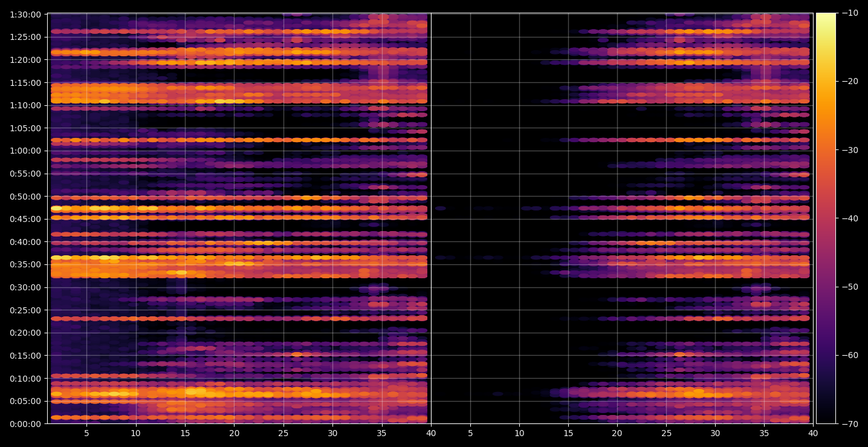Click the 0:20:00 time axis label
Viewport: 868px width, 447px height.
[x=25, y=333]
